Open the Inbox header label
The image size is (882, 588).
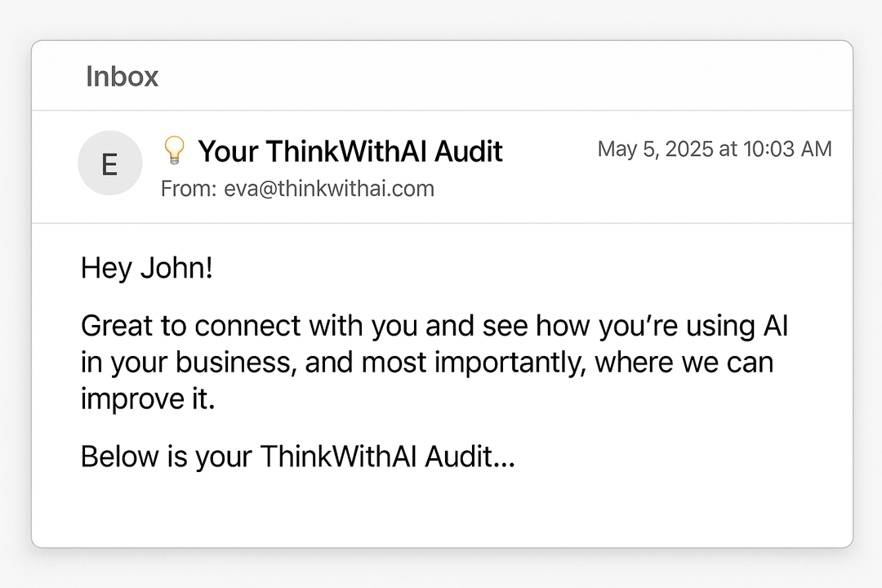point(122,76)
